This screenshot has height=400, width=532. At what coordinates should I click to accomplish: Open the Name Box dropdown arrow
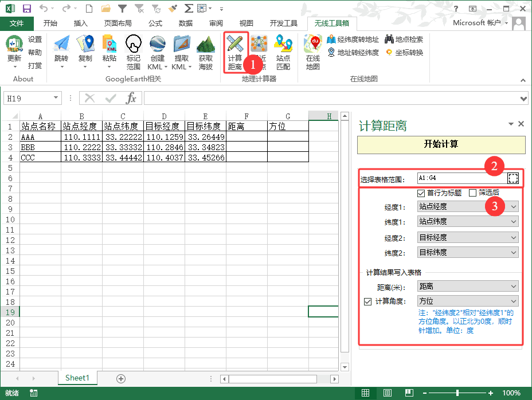[56, 98]
